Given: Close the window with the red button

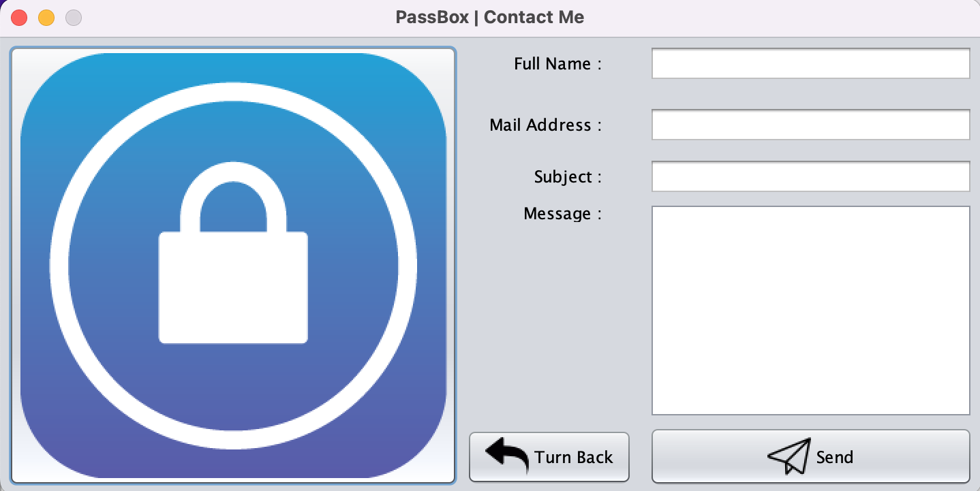Looking at the screenshot, I should 19,18.
